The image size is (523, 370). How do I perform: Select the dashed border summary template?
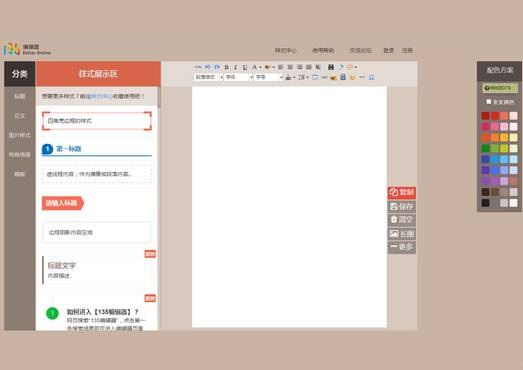pos(97,174)
